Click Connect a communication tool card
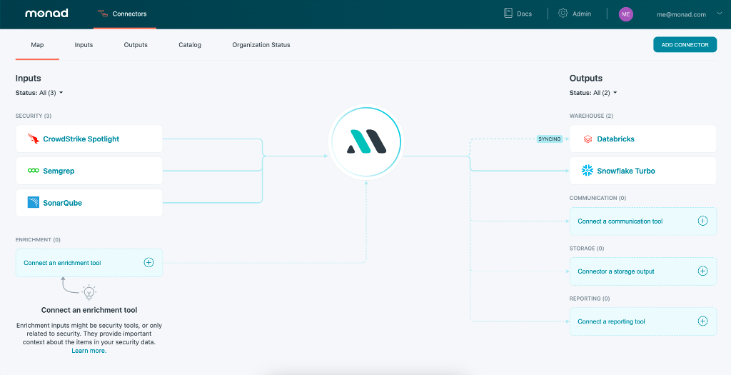Screen dimensions: 732x376 click(643, 221)
